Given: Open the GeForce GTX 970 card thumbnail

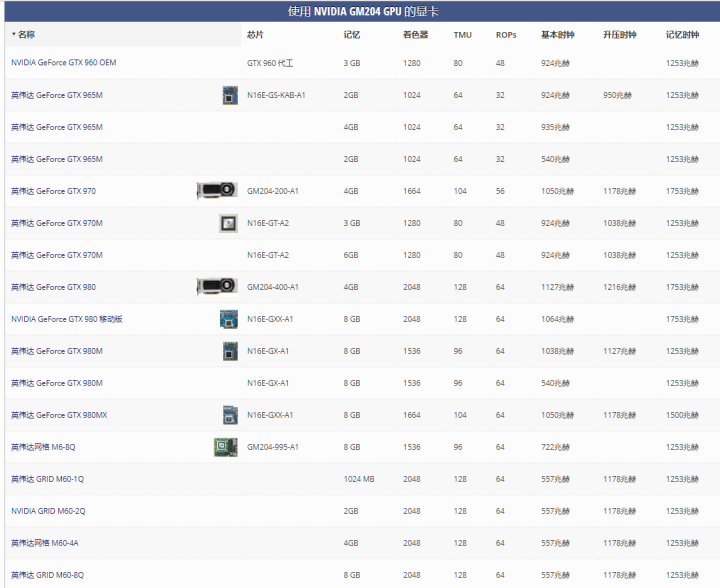Looking at the screenshot, I should [x=217, y=191].
